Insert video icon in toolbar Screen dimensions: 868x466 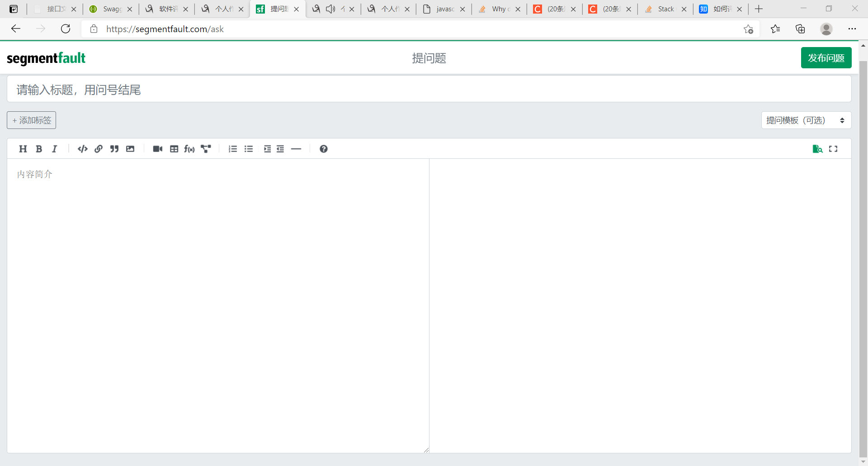point(158,149)
